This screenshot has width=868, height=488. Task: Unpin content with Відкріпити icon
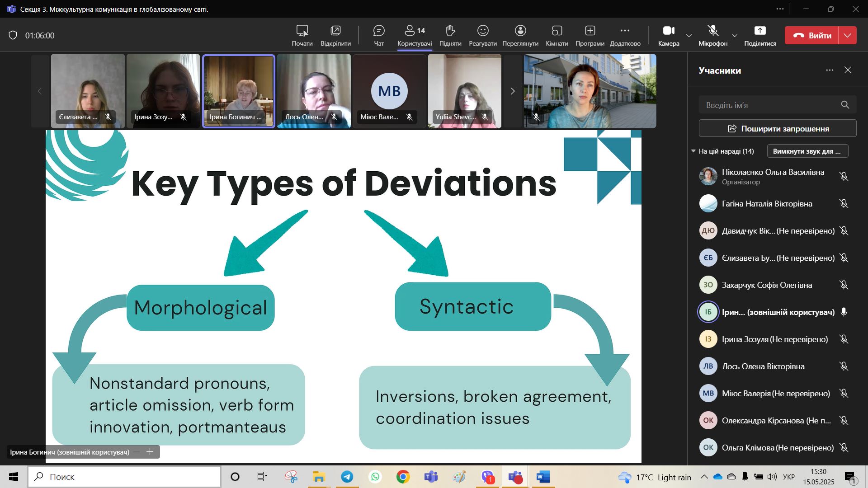(335, 35)
